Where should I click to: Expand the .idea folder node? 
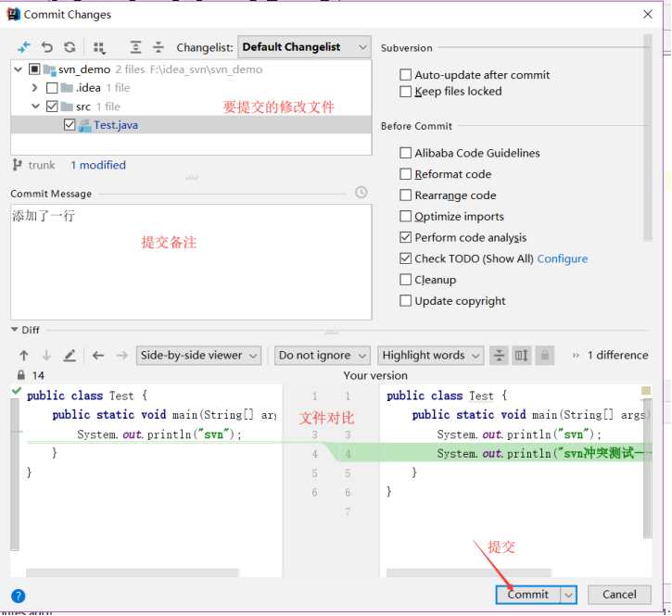[x=34, y=88]
